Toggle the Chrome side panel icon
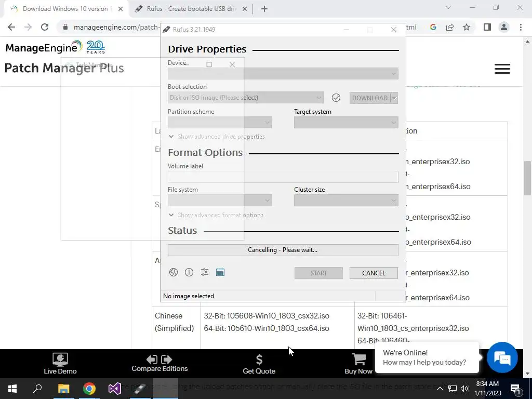532x399 pixels. [487, 27]
